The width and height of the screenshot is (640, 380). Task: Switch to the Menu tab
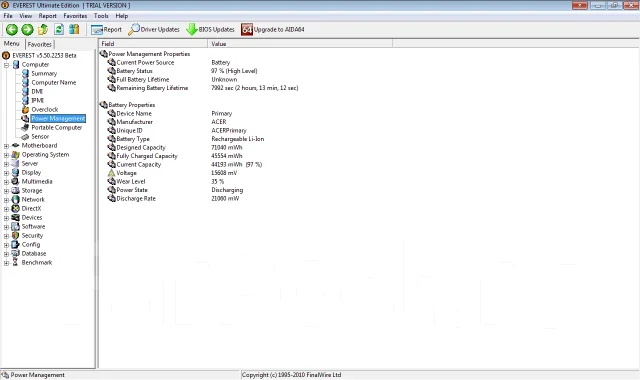[12, 44]
